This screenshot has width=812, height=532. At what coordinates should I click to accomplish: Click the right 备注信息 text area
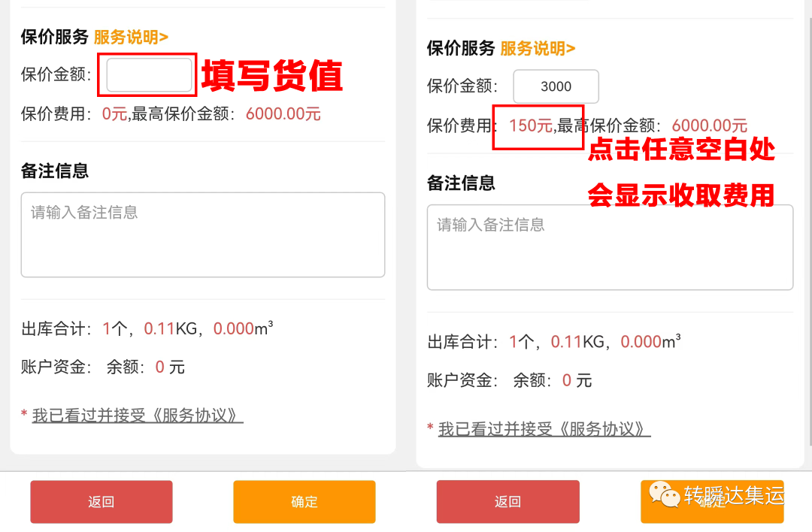(x=610, y=247)
